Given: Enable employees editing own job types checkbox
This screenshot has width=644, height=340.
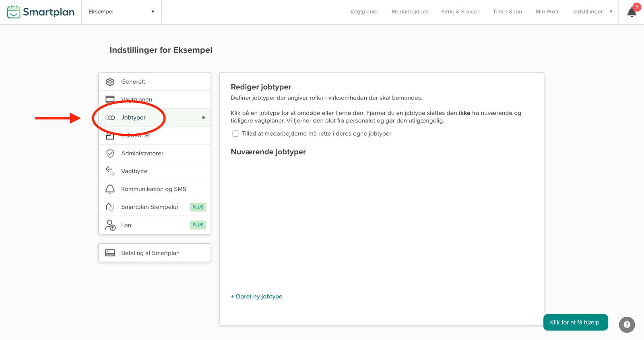Looking at the screenshot, I should tap(235, 134).
